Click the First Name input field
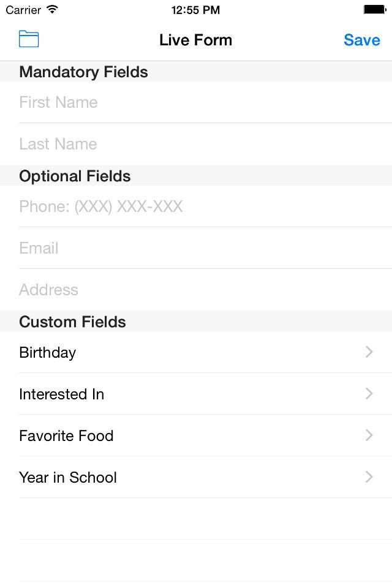Screen dimensions: 392x588 tap(196, 102)
